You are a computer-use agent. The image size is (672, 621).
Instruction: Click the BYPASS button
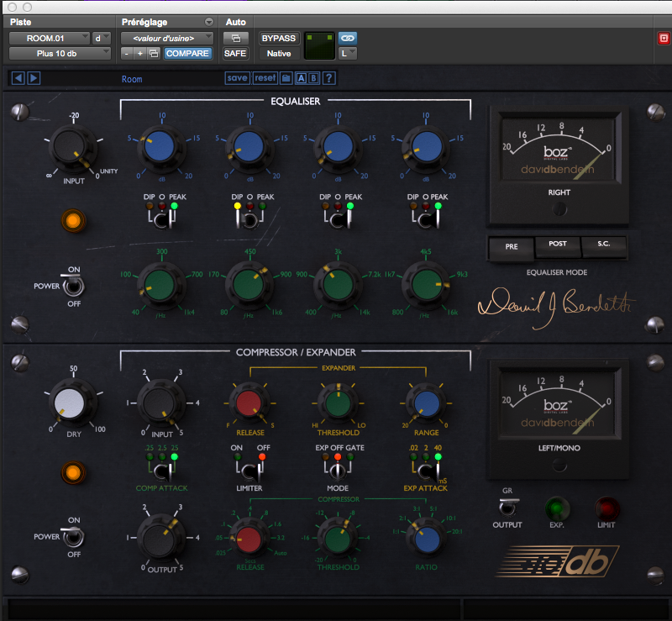(x=279, y=38)
